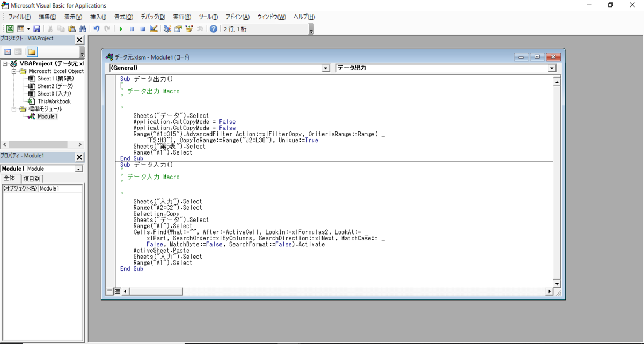This screenshot has width=644, height=344.
Task: Open the (General) object dropdown
Action: tap(326, 68)
